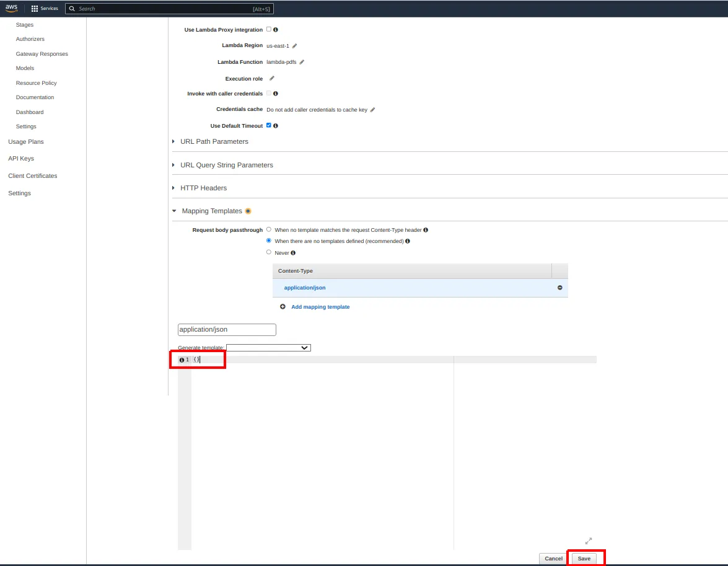Show info for no template matches option
The height and width of the screenshot is (566, 728).
pyautogui.click(x=426, y=229)
